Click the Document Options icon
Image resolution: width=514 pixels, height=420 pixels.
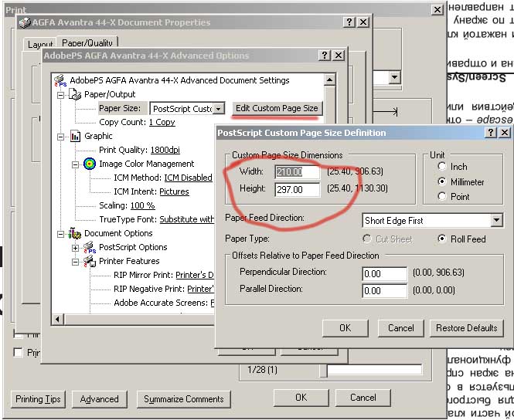75,233
